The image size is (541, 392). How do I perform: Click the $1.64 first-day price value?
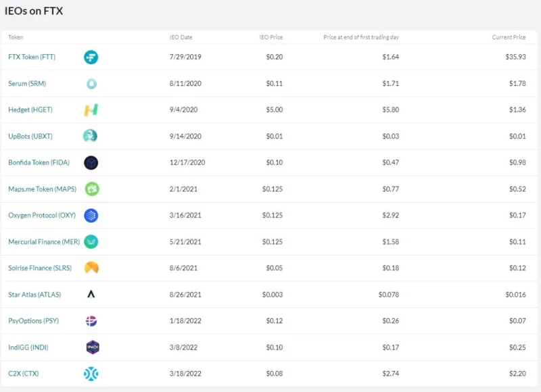click(391, 57)
